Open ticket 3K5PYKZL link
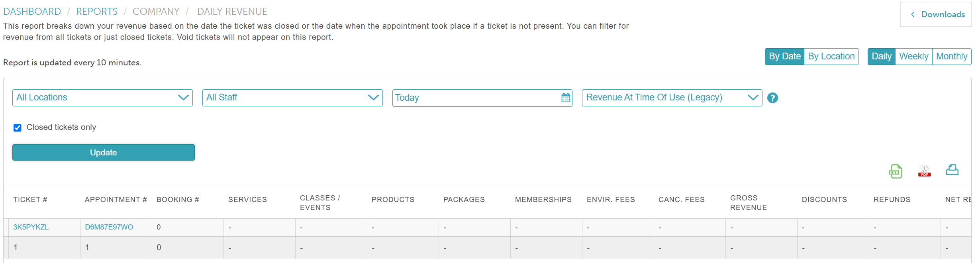980x263 pixels. [31, 227]
